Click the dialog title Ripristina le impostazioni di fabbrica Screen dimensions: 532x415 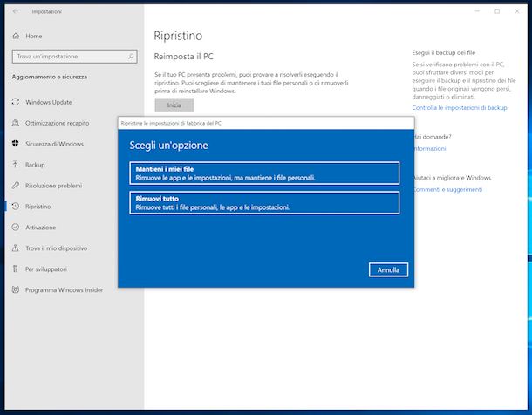[171, 123]
